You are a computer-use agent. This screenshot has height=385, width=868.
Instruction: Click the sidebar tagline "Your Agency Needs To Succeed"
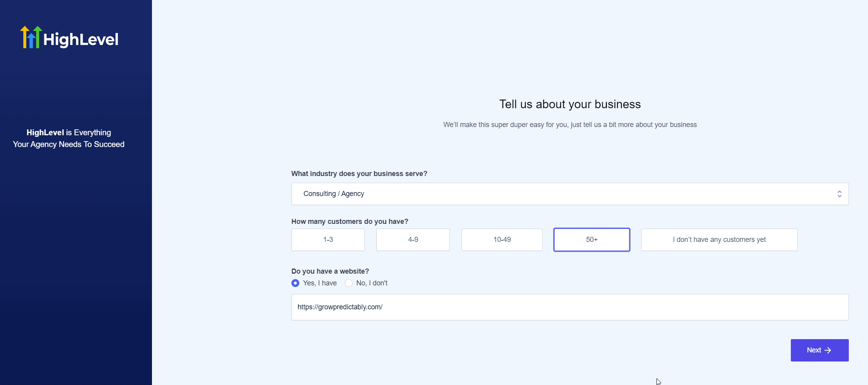[69, 144]
